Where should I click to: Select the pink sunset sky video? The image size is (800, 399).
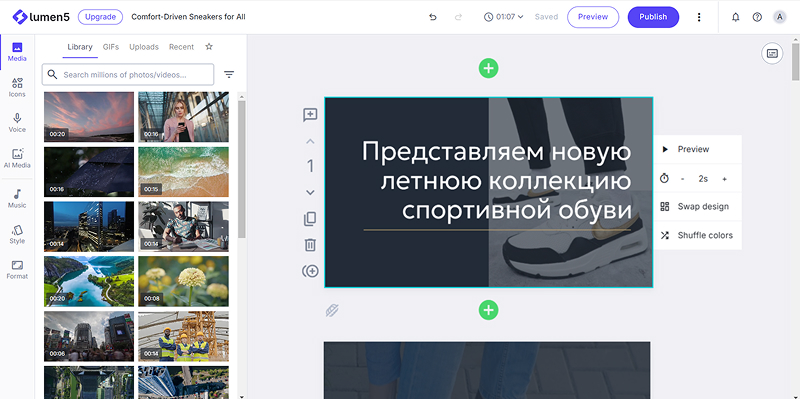(x=89, y=117)
